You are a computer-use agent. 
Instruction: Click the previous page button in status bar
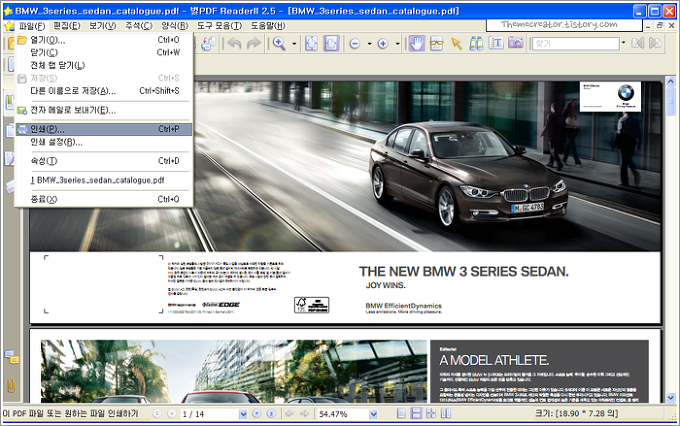[x=172, y=414]
